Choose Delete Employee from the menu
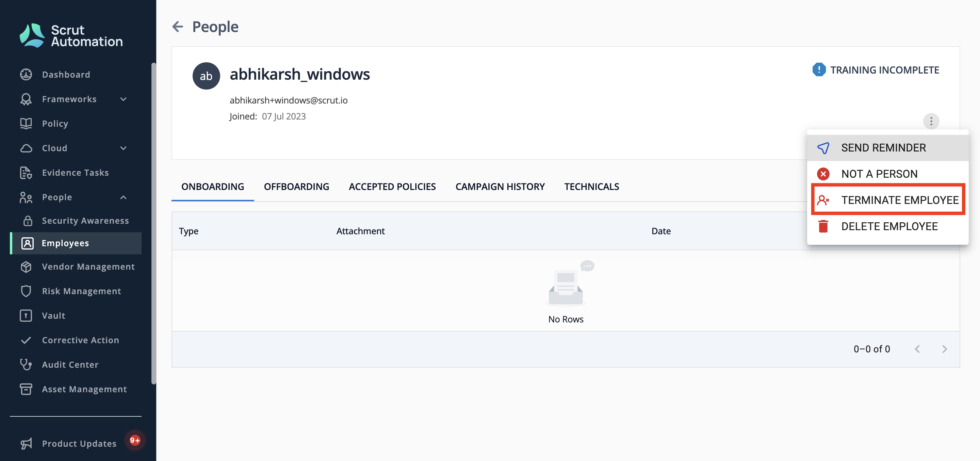 [x=887, y=226]
